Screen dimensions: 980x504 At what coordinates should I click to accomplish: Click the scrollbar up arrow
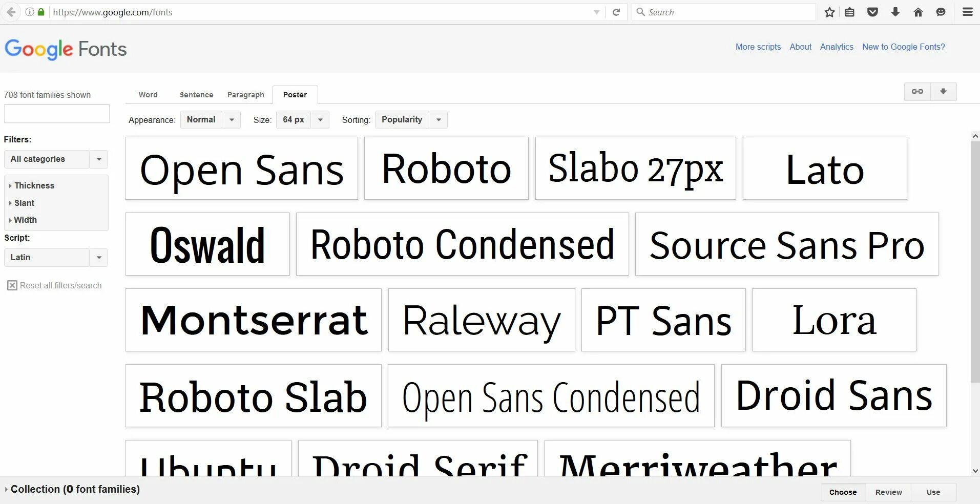pyautogui.click(x=975, y=136)
